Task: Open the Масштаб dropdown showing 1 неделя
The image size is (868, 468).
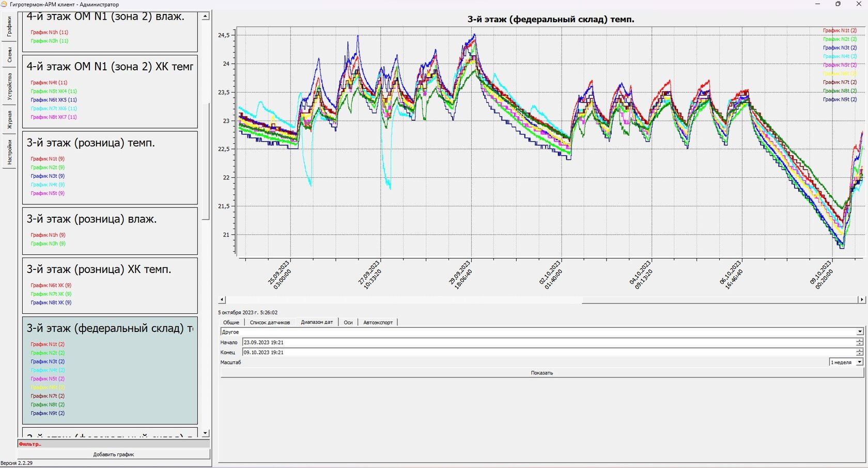Action: 846,363
